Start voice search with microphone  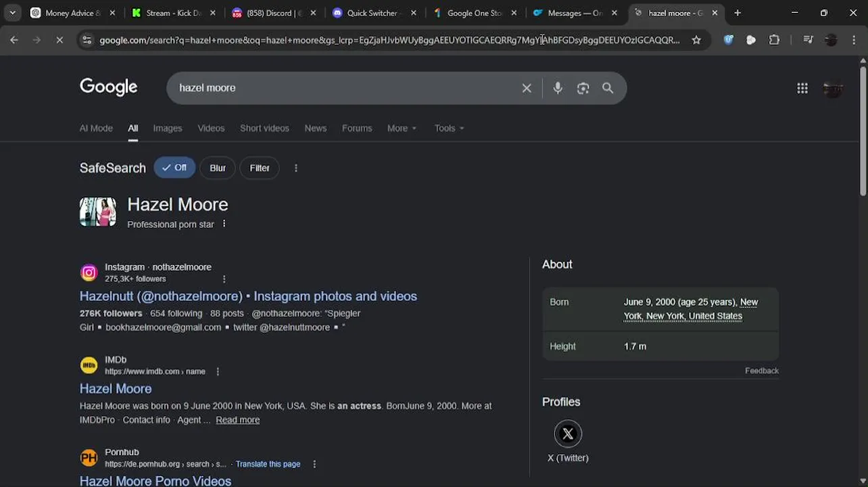tap(558, 88)
